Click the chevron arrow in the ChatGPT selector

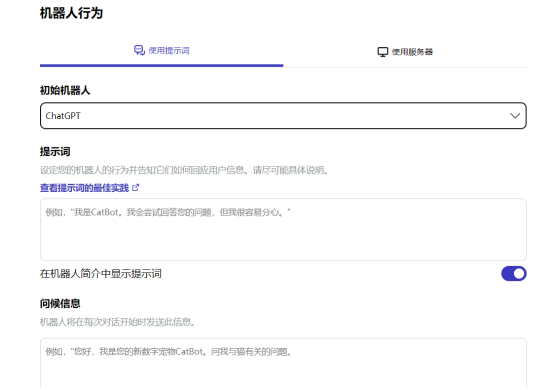coord(515,116)
